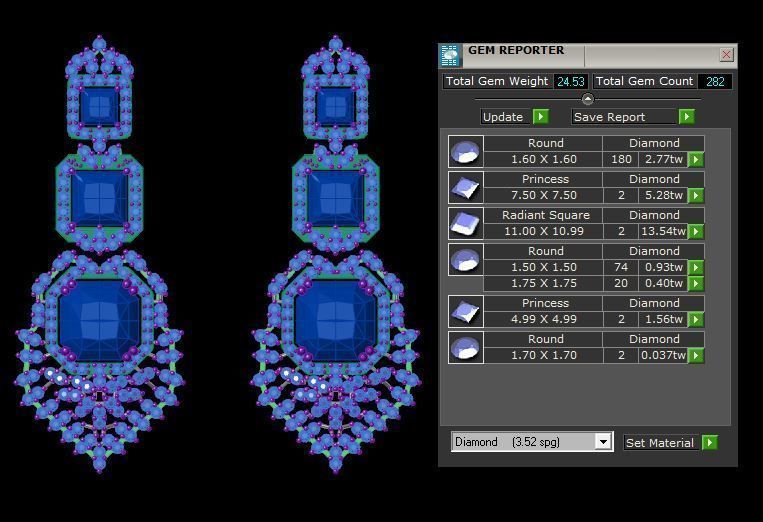Click the 11.00 X 10.99 size cell
763x522 pixels.
click(544, 231)
